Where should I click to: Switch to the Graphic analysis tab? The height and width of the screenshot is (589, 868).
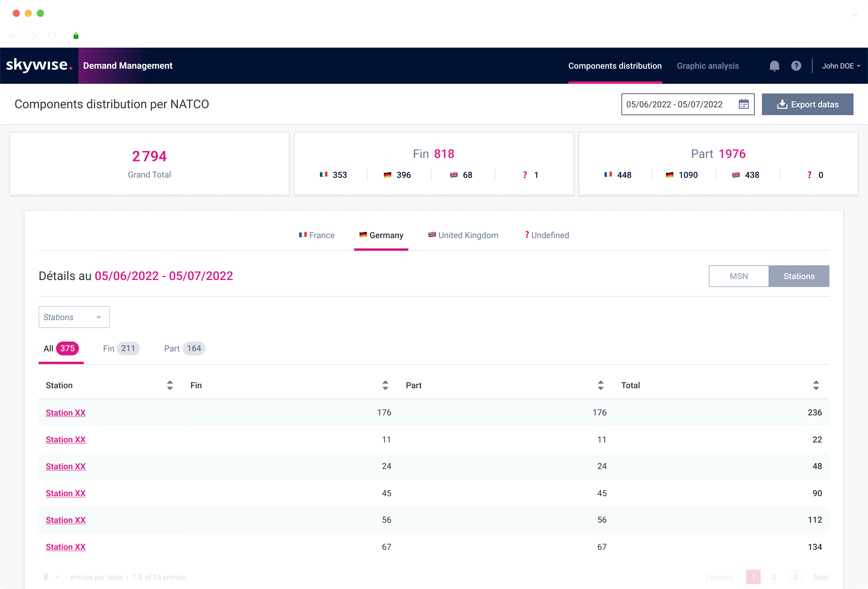pos(708,66)
